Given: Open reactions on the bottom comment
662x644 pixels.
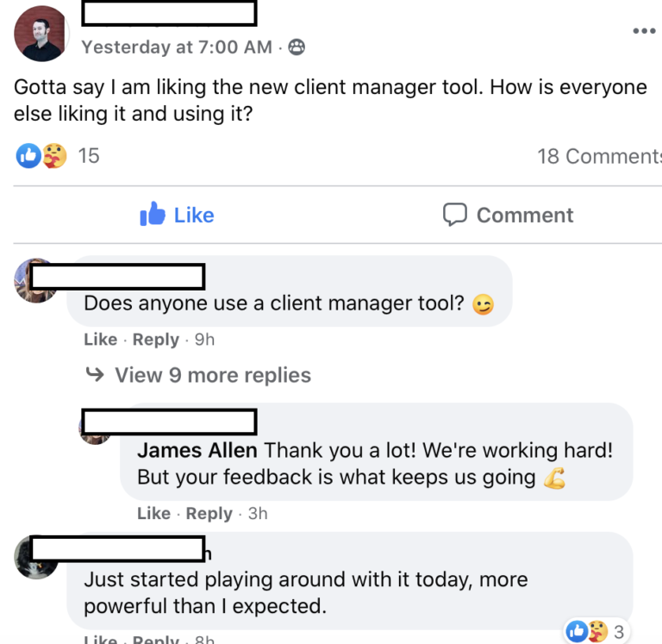Looking at the screenshot, I should (596, 631).
